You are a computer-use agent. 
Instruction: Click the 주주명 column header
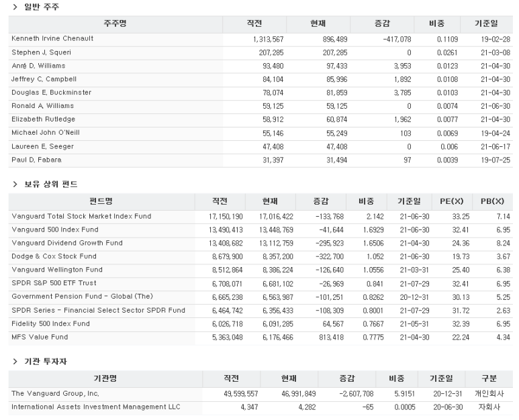click(x=115, y=23)
